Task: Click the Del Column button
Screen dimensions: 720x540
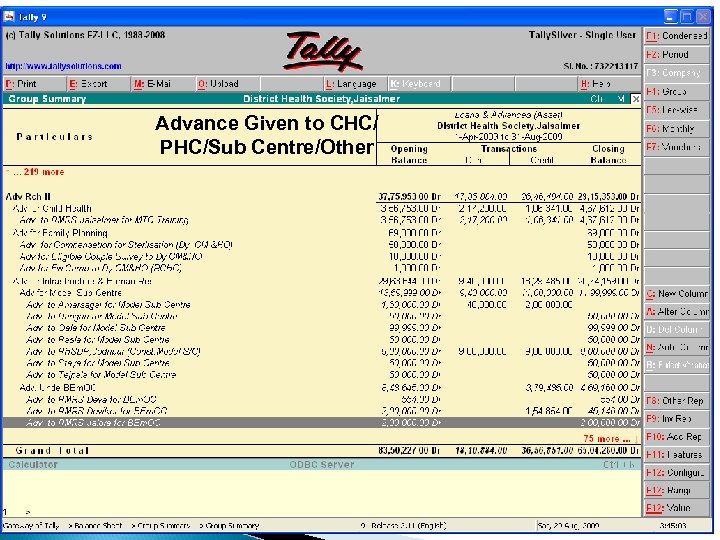Action: click(676, 330)
